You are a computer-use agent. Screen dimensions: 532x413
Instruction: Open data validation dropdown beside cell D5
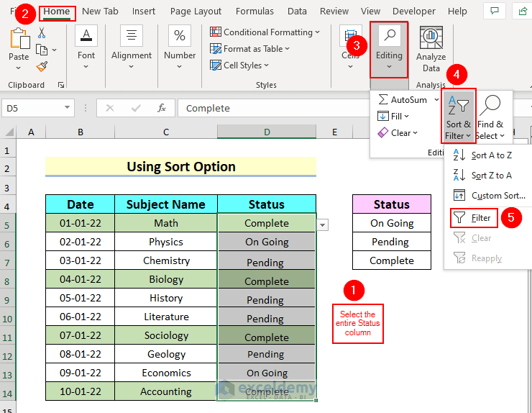322,224
